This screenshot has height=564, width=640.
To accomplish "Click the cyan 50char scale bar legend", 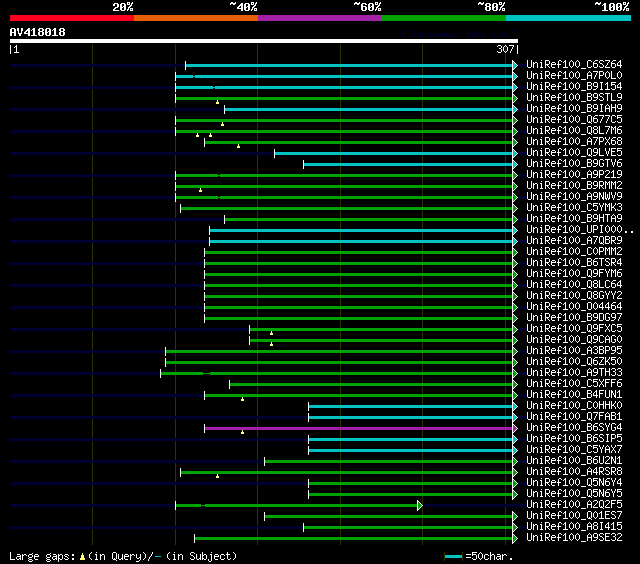I will click(x=453, y=556).
